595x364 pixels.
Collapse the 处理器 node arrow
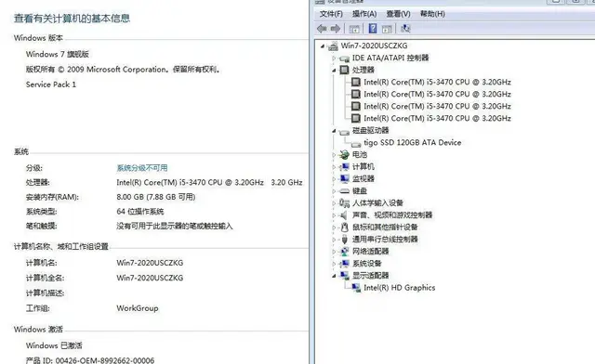pyautogui.click(x=334, y=71)
